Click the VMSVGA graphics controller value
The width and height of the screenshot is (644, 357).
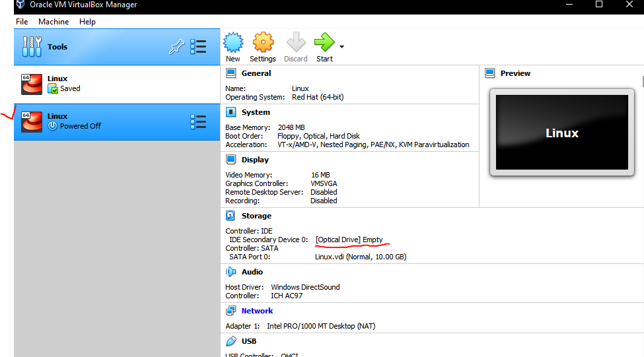(x=324, y=184)
